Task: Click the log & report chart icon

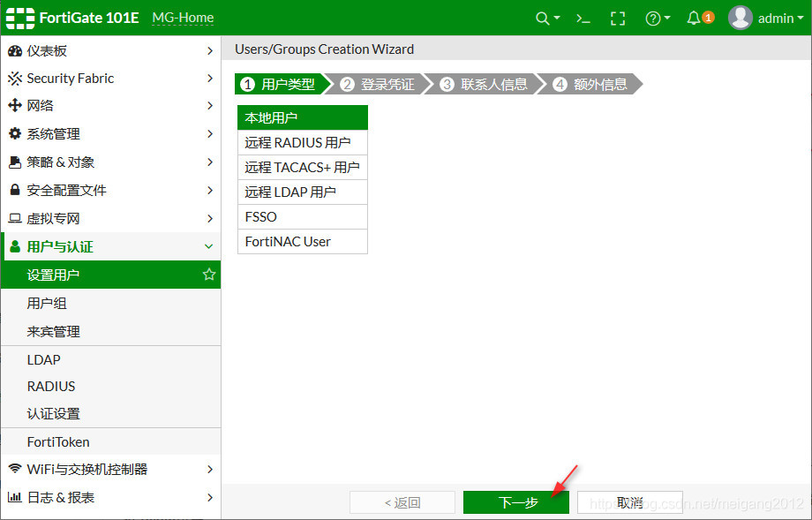Action: click(15, 497)
